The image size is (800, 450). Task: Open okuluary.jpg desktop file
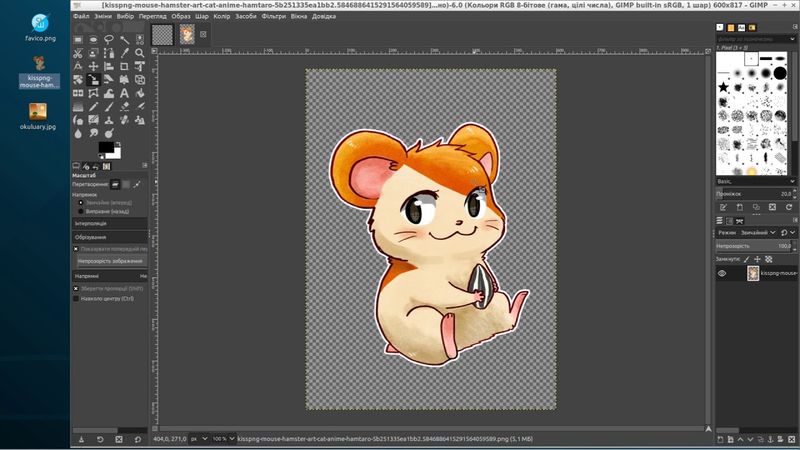click(39, 112)
